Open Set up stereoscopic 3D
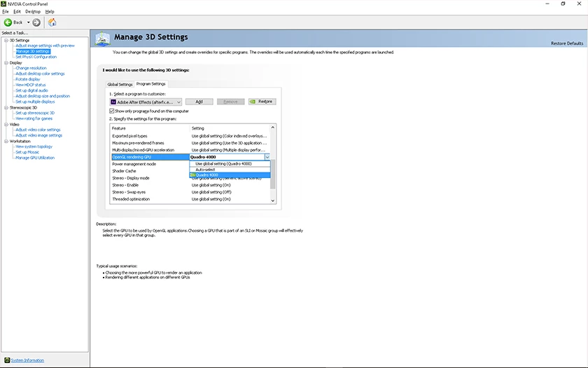 [x=35, y=113]
